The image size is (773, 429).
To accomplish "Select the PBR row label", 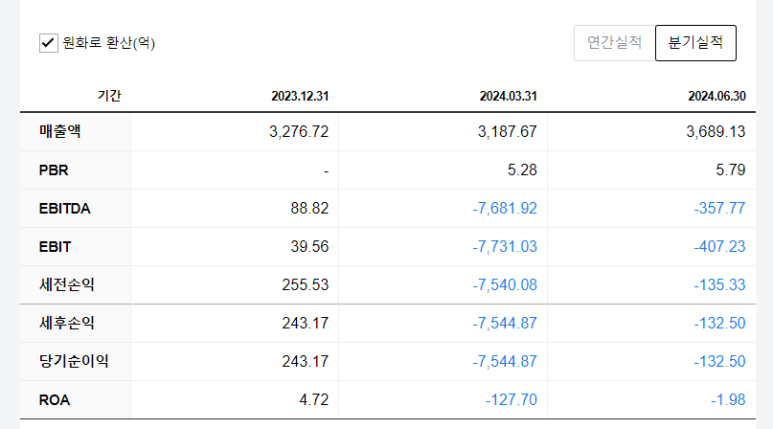I will [x=54, y=170].
